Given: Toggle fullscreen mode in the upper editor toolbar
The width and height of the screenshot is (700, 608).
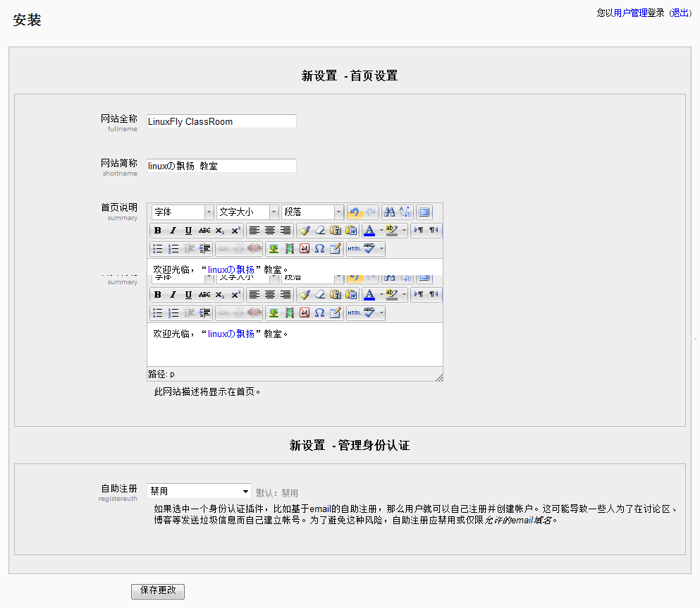Looking at the screenshot, I should click(424, 212).
